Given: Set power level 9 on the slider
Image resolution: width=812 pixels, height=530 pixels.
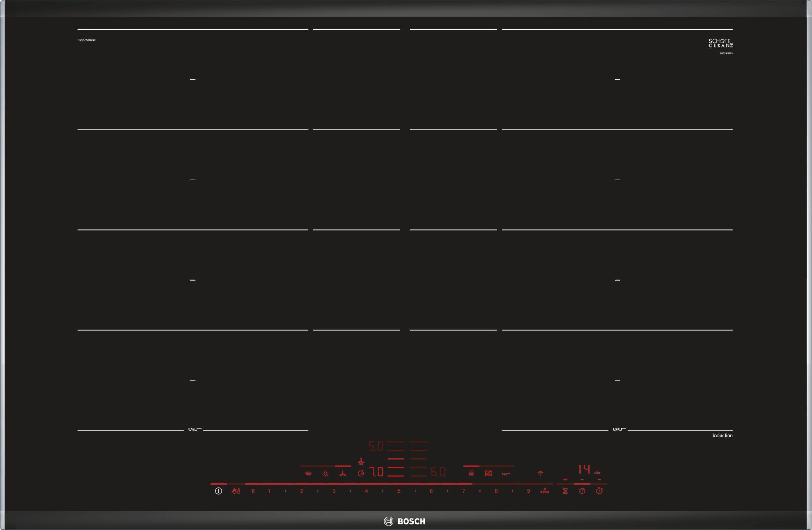Looking at the screenshot, I should point(528,491).
